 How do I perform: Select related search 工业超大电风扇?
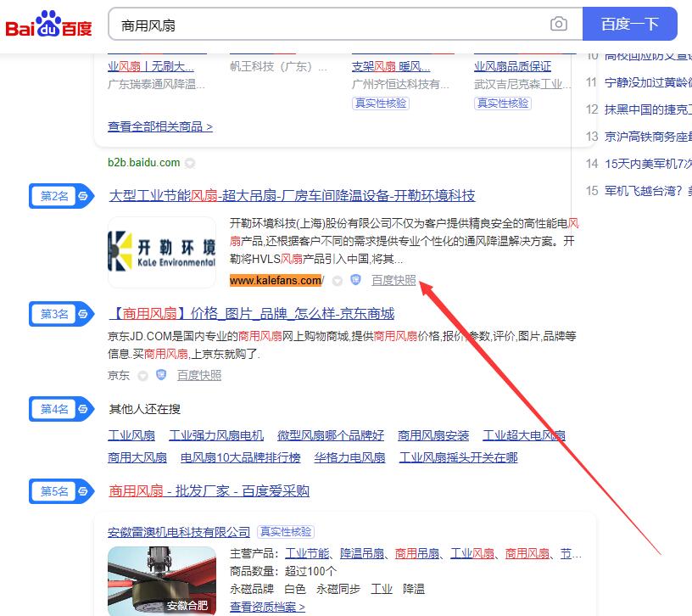[524, 435]
